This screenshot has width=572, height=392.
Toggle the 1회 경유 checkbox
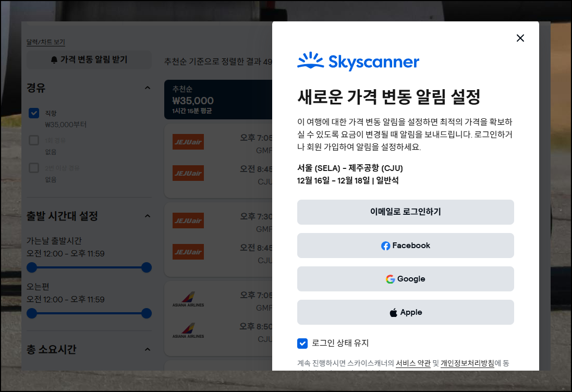[34, 140]
